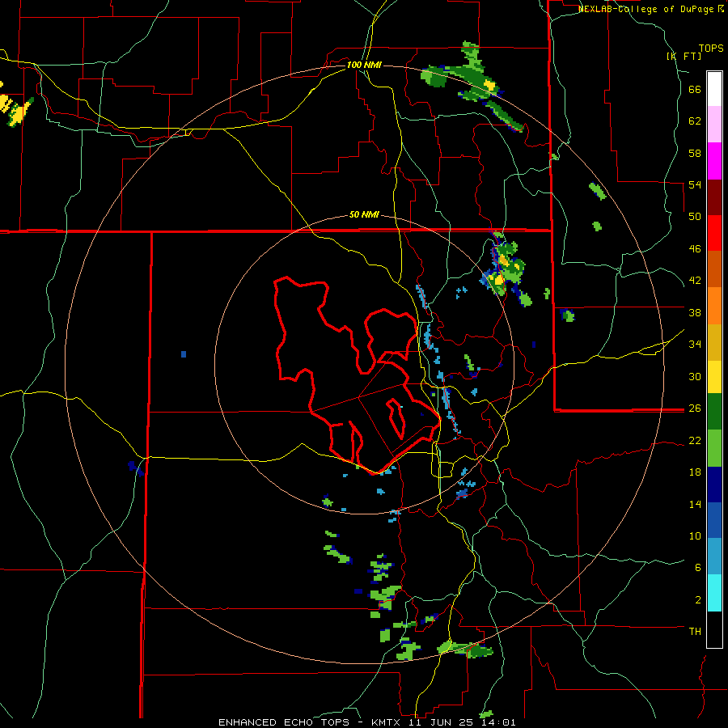
Task: Select the white swatch atop the legend
Action: click(x=714, y=89)
